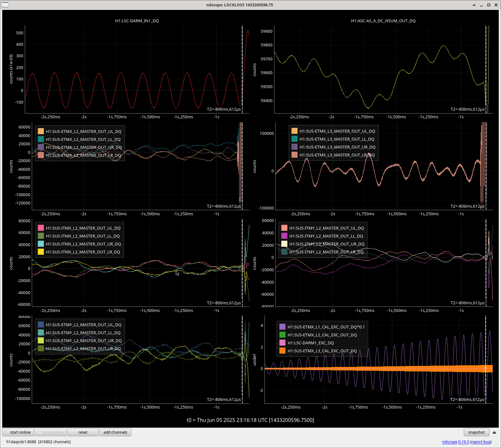501x448 pixels.
Task: Click the H1:ASC-AS_A_DC_NSUM_OUT_DQ plot title
Action: click(383, 21)
